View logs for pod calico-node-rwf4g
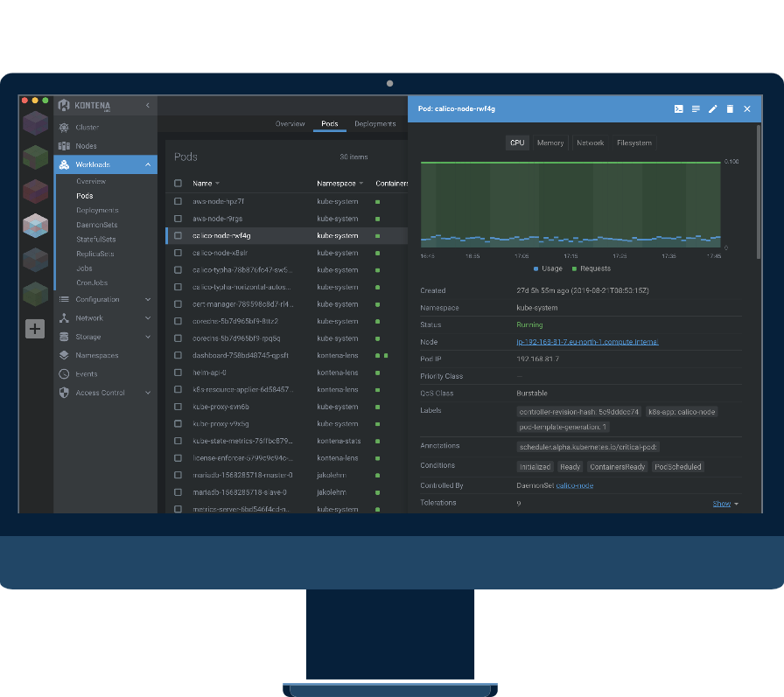Screen dimensions: 784x697 pos(696,108)
